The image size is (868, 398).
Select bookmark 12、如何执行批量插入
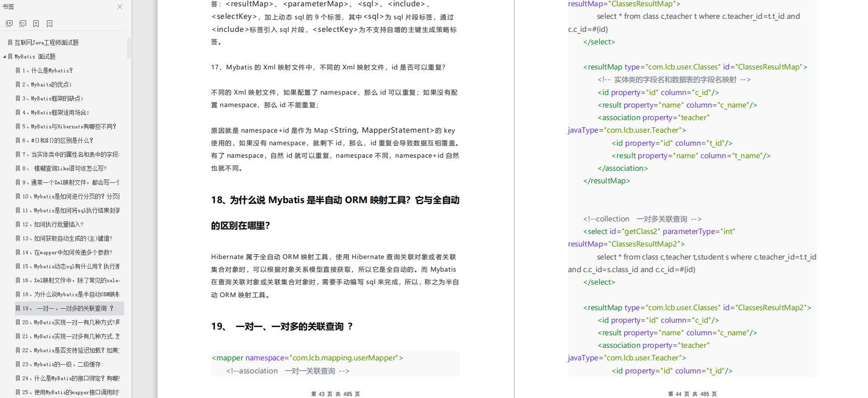click(x=53, y=224)
